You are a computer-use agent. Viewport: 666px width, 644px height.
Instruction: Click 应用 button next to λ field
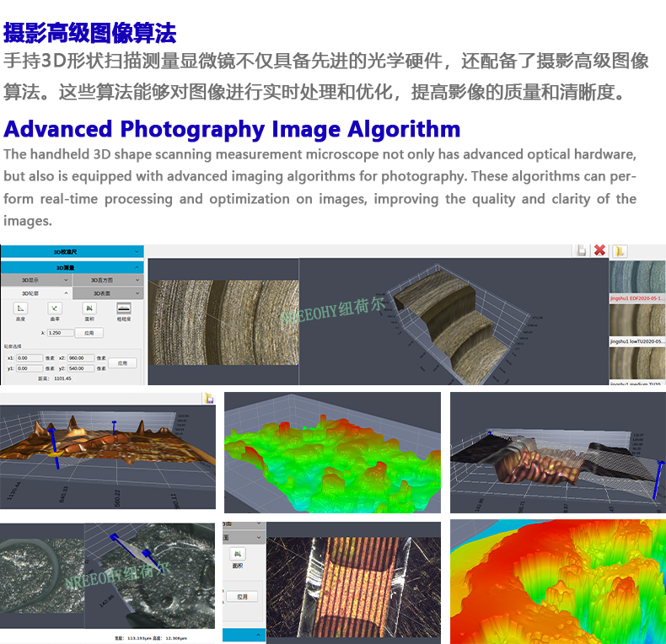(89, 333)
